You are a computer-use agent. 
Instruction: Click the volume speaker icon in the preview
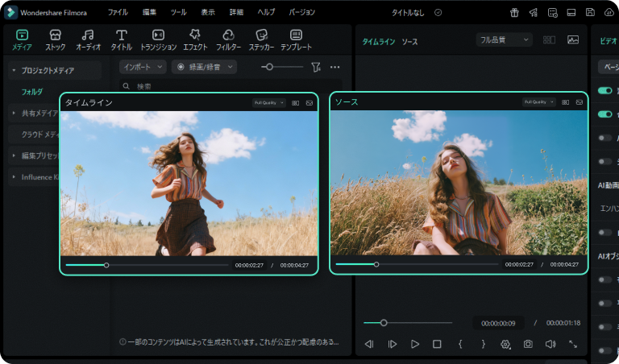click(550, 344)
